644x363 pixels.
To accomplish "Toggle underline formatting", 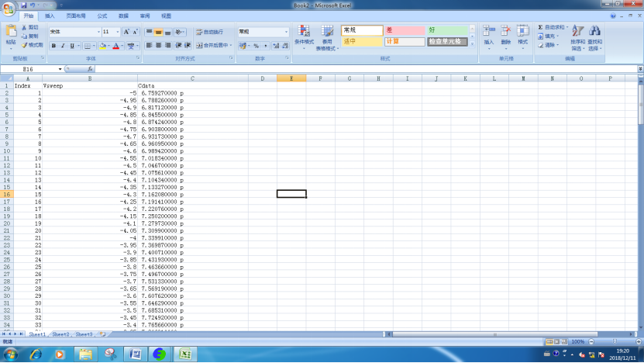I will [72, 46].
